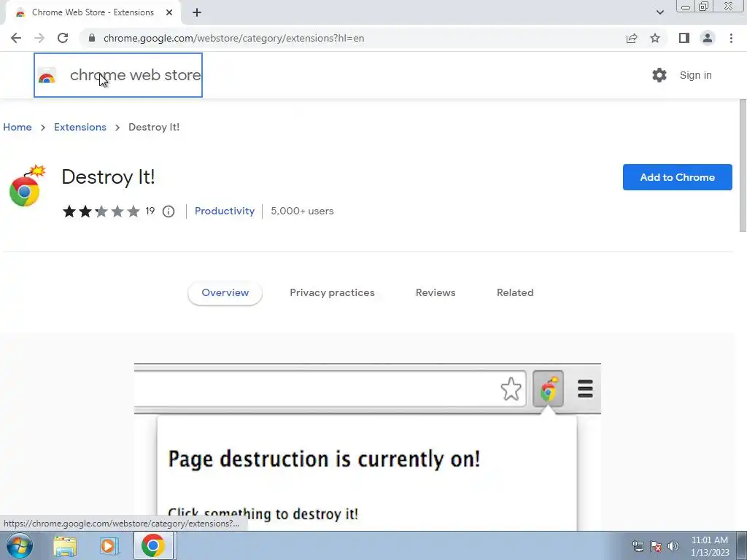Close the Chrome Web Store tab
The height and width of the screenshot is (560, 747).
(x=169, y=13)
